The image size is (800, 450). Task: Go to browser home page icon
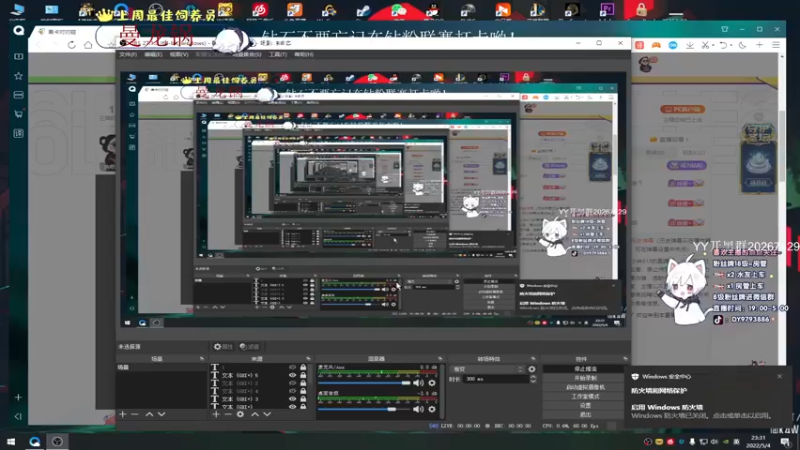[88, 45]
